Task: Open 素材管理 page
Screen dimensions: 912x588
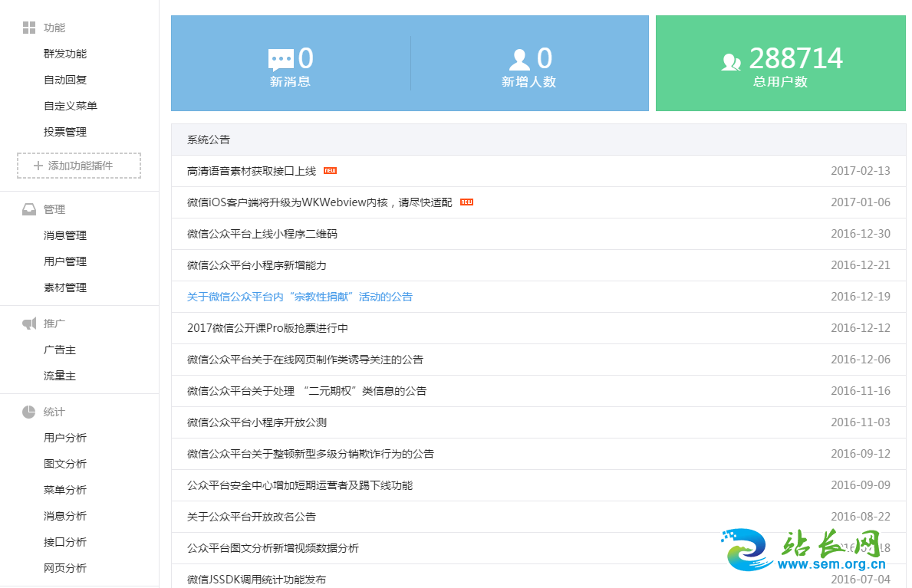Action: [x=65, y=287]
